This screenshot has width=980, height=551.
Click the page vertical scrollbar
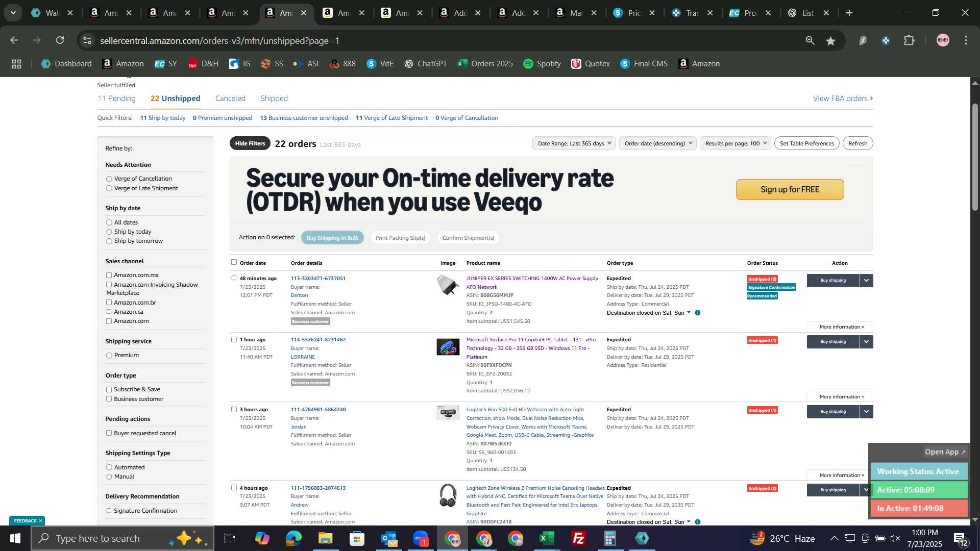[975, 157]
